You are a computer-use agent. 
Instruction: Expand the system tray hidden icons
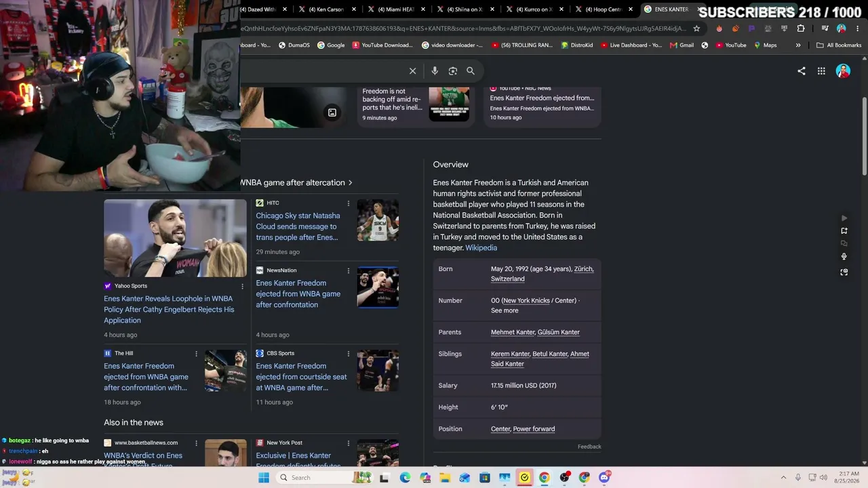click(x=783, y=478)
